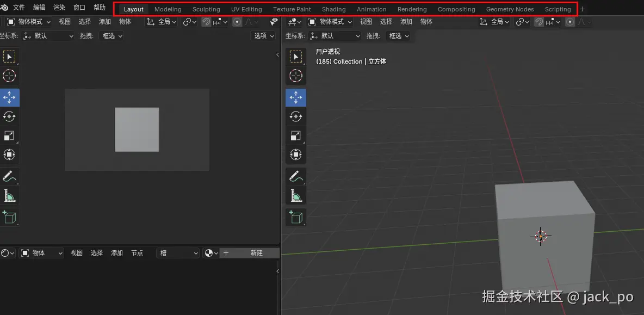Open the UV Editing workspace tab
The image size is (644, 315).
tap(246, 9)
